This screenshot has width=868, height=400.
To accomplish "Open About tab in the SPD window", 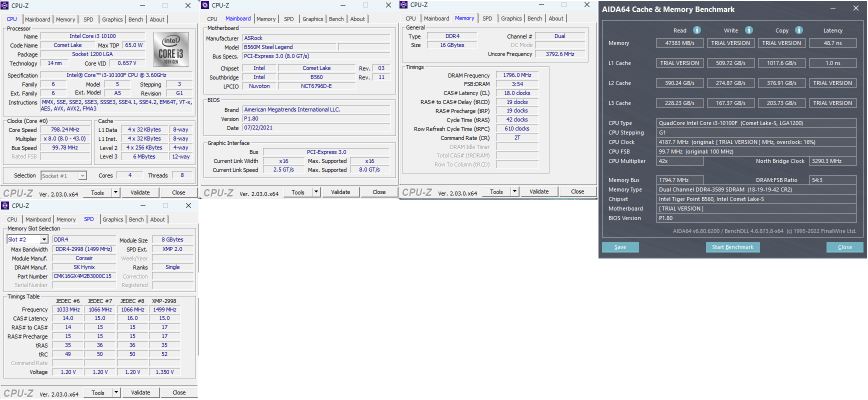I will 157,219.
